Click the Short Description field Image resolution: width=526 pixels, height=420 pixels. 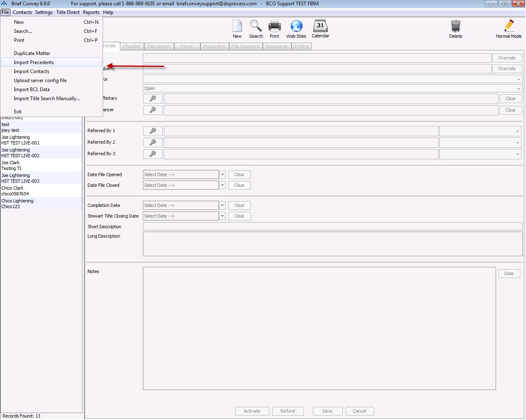coord(333,227)
